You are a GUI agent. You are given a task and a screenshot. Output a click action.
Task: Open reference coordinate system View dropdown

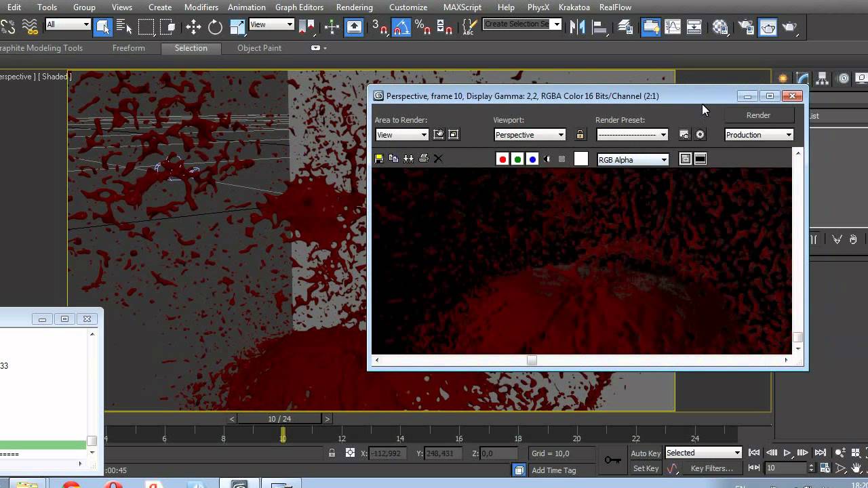pyautogui.click(x=271, y=24)
